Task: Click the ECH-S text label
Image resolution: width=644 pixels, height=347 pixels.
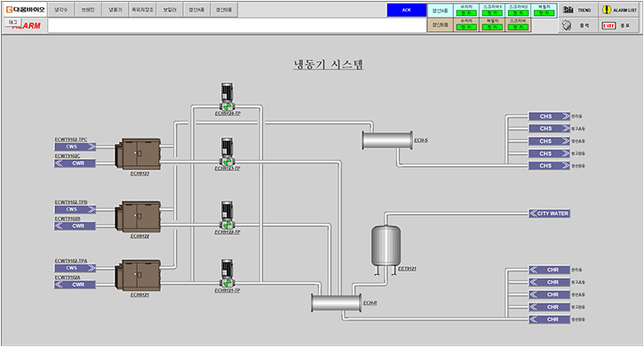Action: [x=421, y=140]
